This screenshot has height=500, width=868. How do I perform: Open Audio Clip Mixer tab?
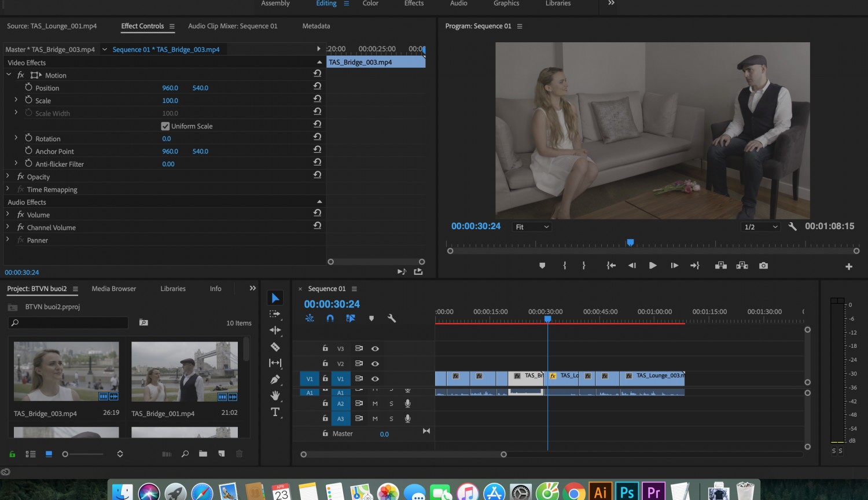pyautogui.click(x=233, y=26)
